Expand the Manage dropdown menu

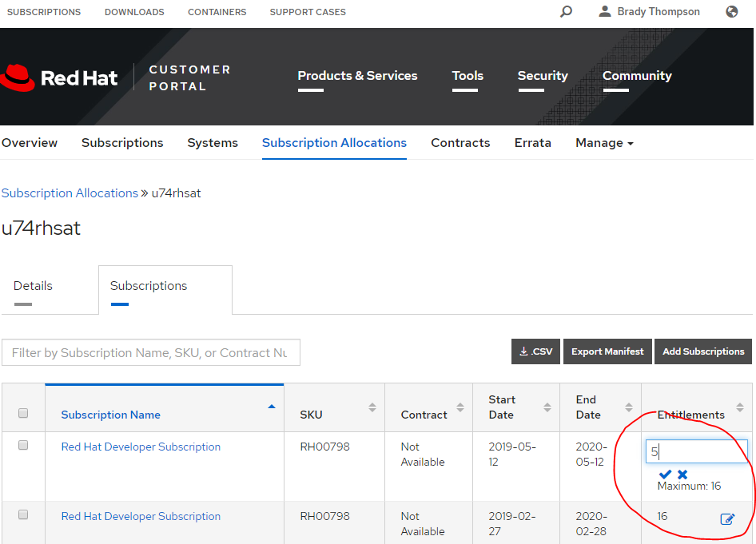(604, 143)
